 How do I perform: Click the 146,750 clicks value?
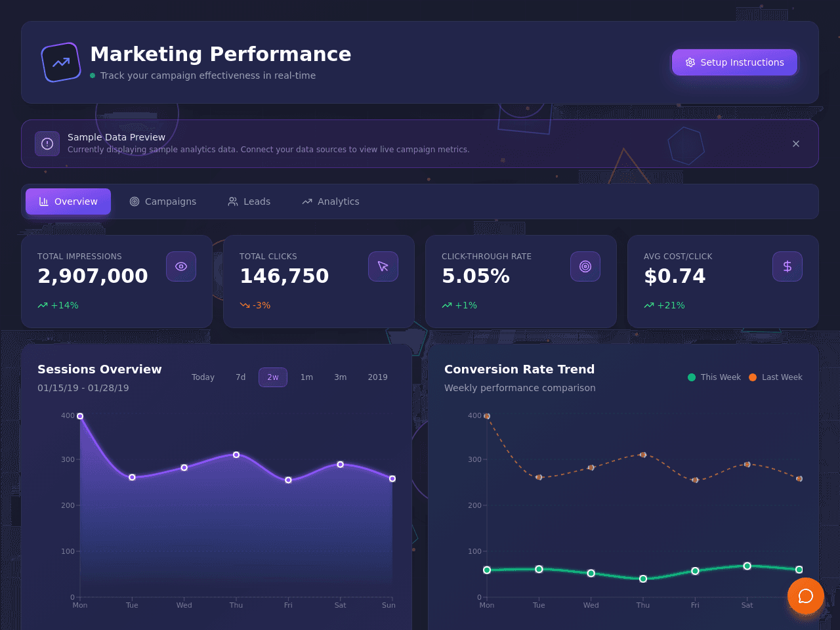coord(284,276)
